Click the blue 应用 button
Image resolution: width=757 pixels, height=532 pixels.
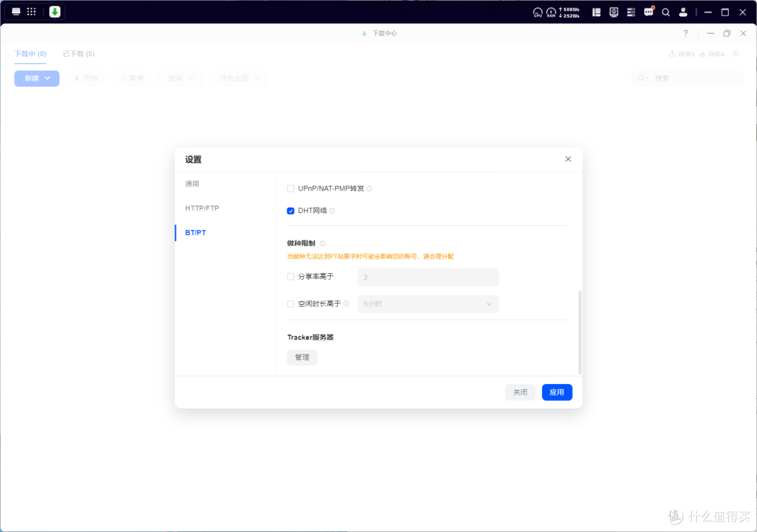(x=557, y=392)
